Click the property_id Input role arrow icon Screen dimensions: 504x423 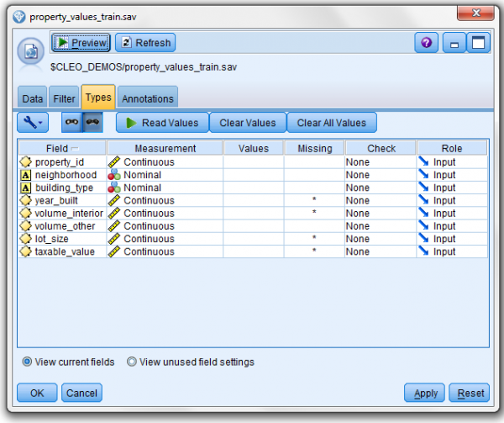423,161
